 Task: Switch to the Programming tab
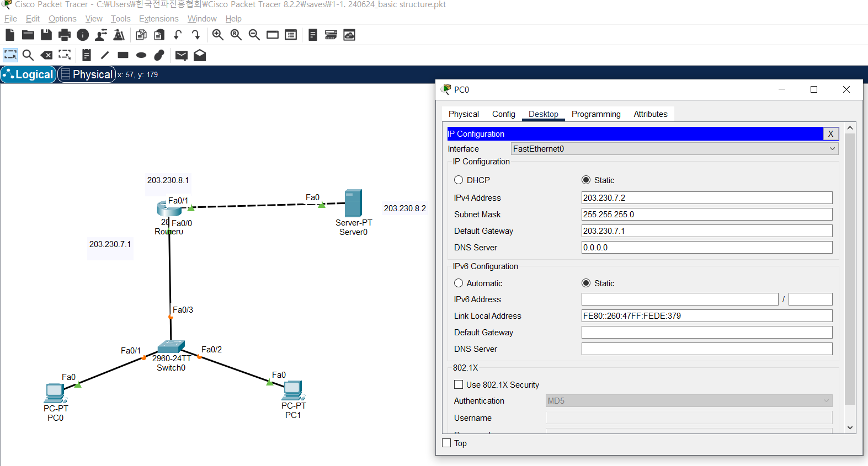coord(596,114)
